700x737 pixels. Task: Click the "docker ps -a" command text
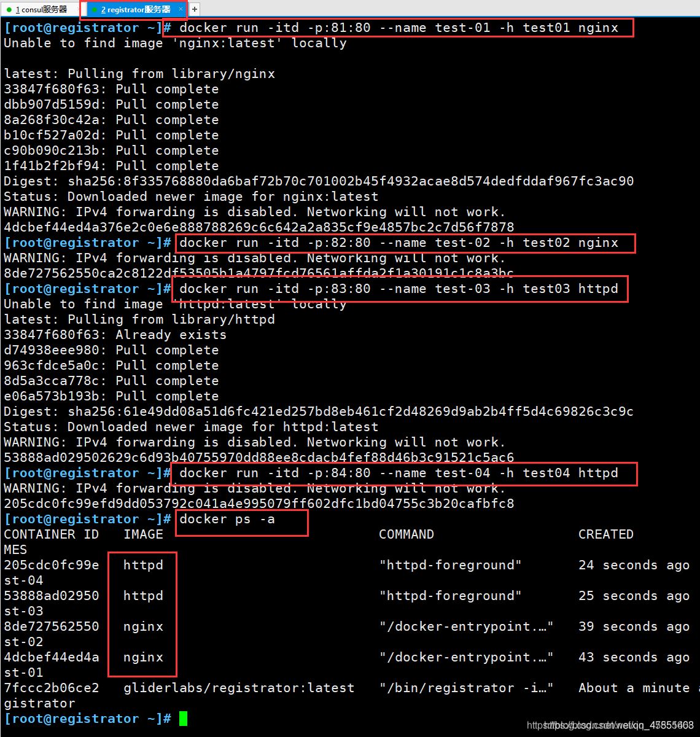(227, 519)
